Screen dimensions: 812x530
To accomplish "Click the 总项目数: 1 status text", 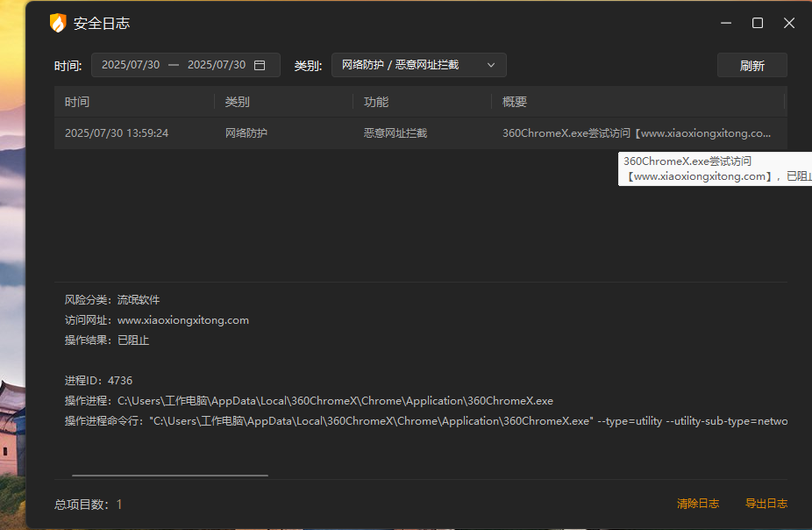I will (x=88, y=504).
